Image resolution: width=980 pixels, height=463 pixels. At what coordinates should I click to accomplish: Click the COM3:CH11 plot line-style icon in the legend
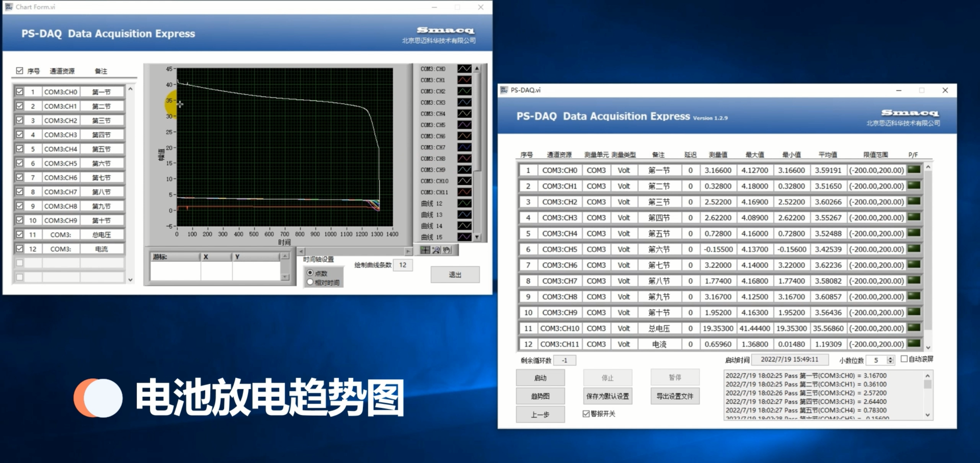coord(464,192)
